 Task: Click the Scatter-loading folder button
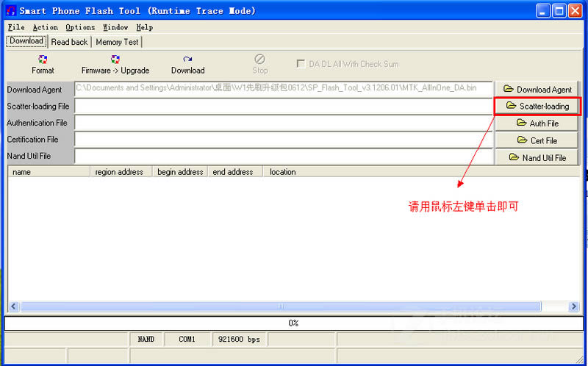point(537,106)
